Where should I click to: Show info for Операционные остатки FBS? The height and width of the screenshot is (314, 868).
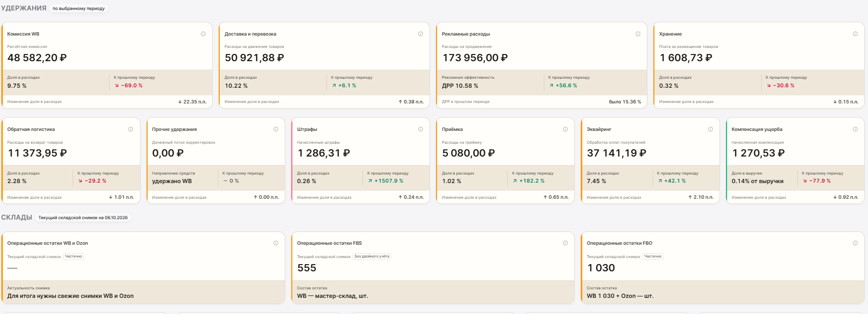pos(565,243)
